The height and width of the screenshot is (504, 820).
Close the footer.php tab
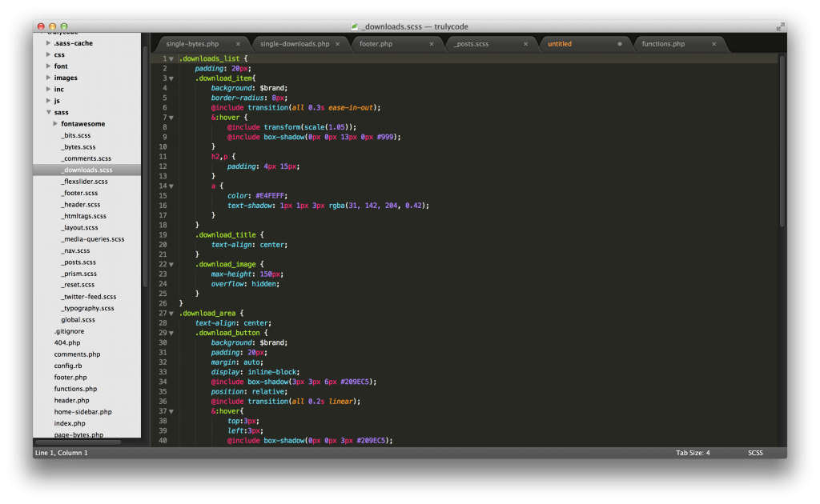[x=432, y=44]
